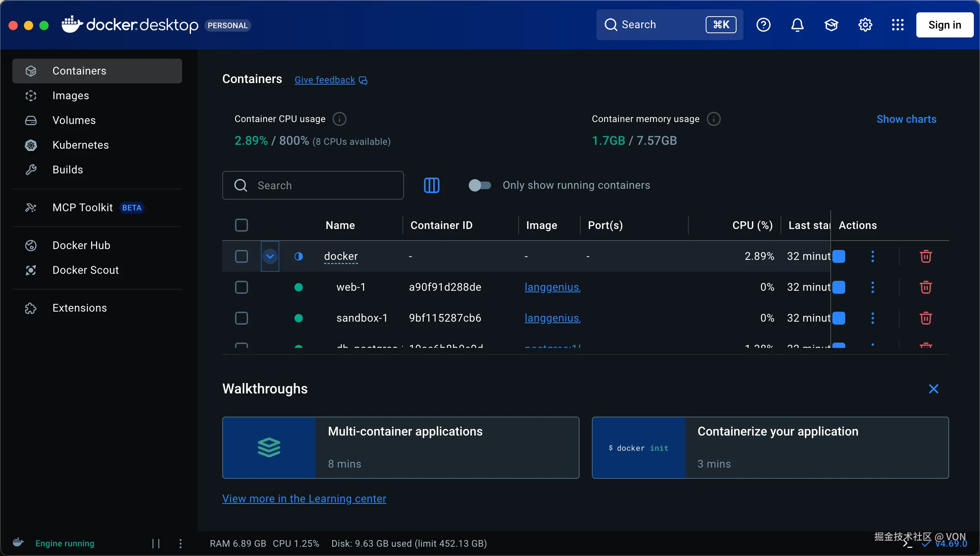The image size is (980, 556).
Task: Collapse the docker compose group row
Action: pyautogui.click(x=269, y=256)
